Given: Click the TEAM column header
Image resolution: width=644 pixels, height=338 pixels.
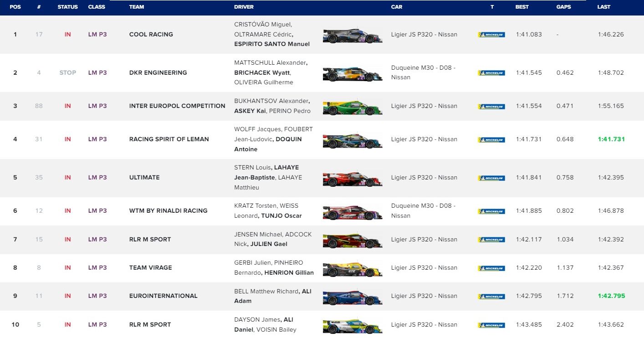Looking at the screenshot, I should pos(137,7).
